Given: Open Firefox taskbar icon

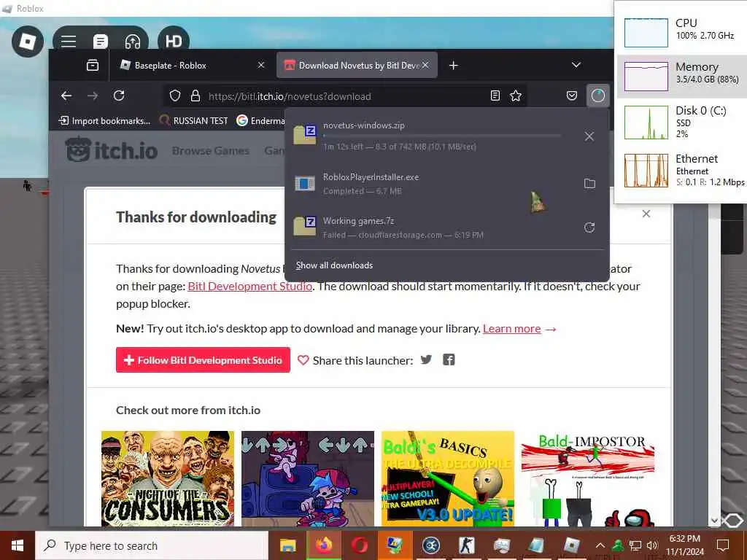Looking at the screenshot, I should pos(323,545).
